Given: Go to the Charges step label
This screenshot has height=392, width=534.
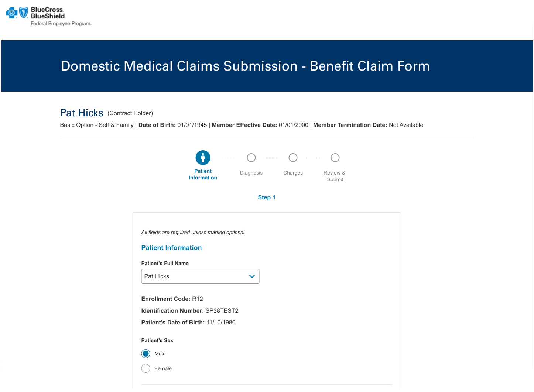Looking at the screenshot, I should 293,173.
